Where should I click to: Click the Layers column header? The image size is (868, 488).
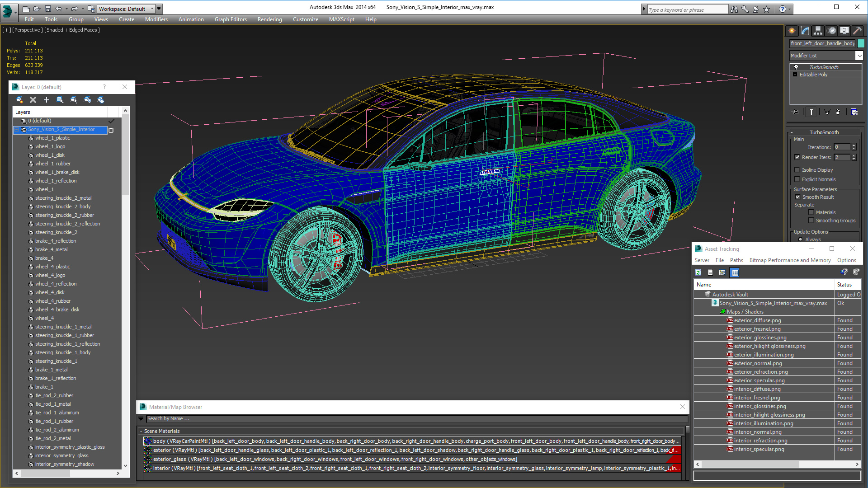point(60,112)
